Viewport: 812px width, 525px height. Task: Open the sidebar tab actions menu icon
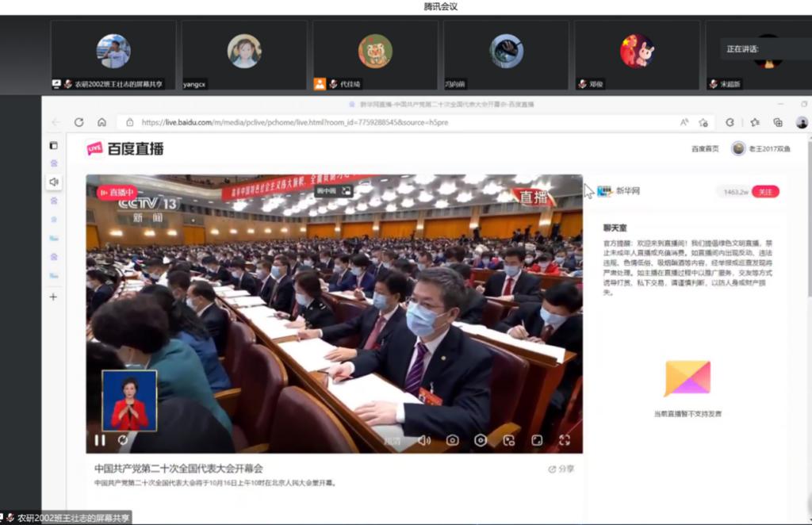(54, 145)
